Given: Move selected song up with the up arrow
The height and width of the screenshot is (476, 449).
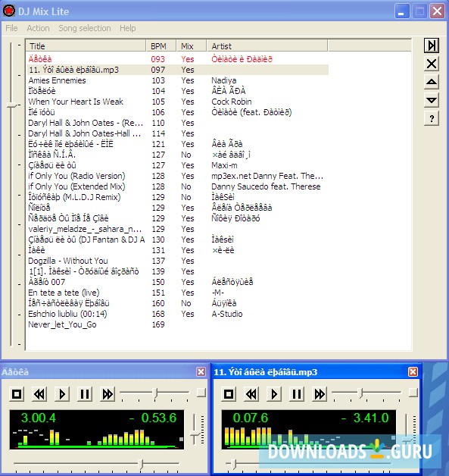Looking at the screenshot, I should 431,82.
